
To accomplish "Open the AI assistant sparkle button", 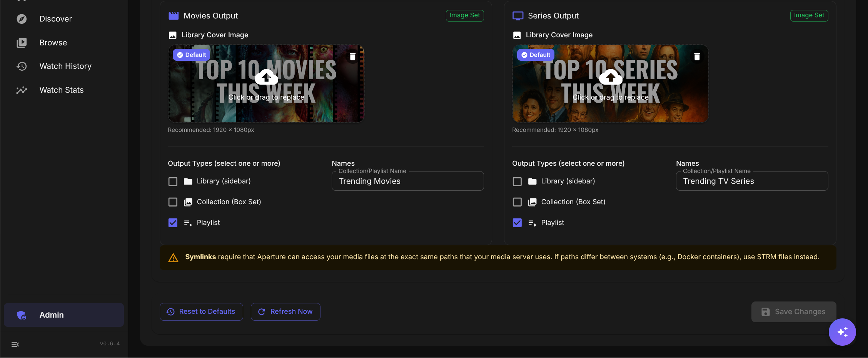I will click(x=842, y=332).
